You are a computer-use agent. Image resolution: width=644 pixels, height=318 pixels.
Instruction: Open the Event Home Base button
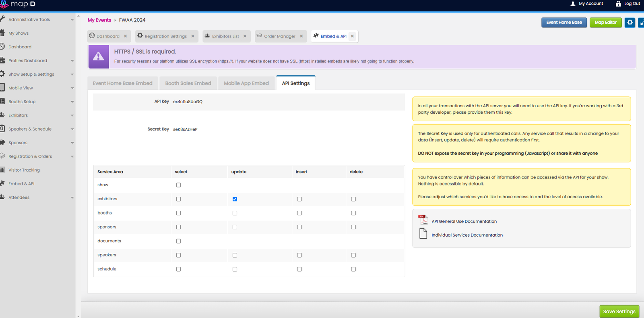(x=564, y=23)
